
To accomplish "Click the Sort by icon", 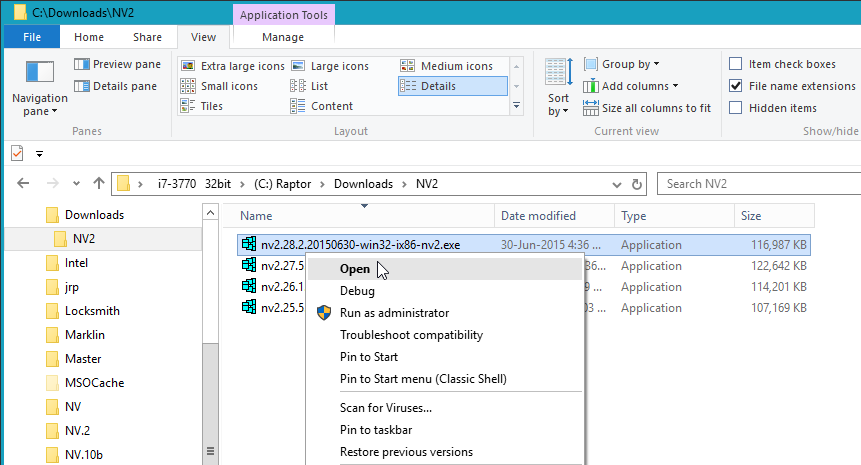I will (558, 73).
